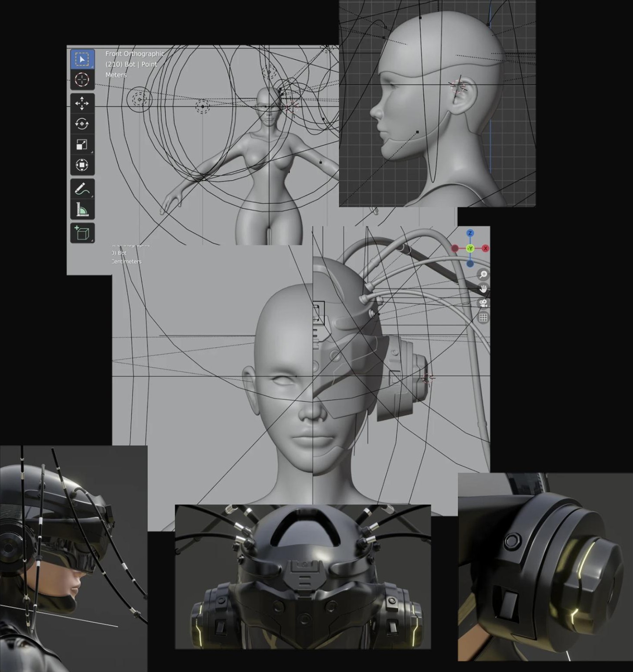Open the front helmet render image
633x672 pixels.
click(x=303, y=577)
